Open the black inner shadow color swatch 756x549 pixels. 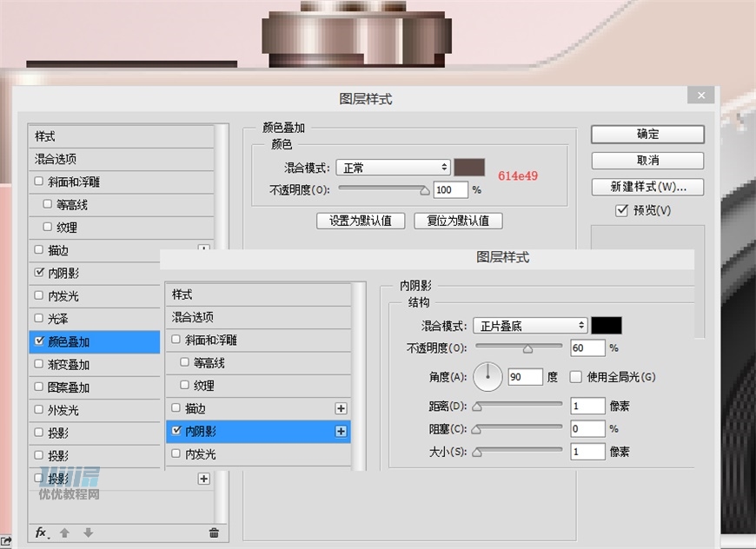point(607,326)
